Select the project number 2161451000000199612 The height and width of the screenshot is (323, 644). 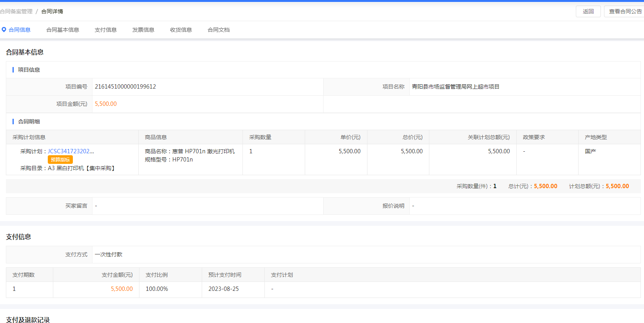[125, 87]
